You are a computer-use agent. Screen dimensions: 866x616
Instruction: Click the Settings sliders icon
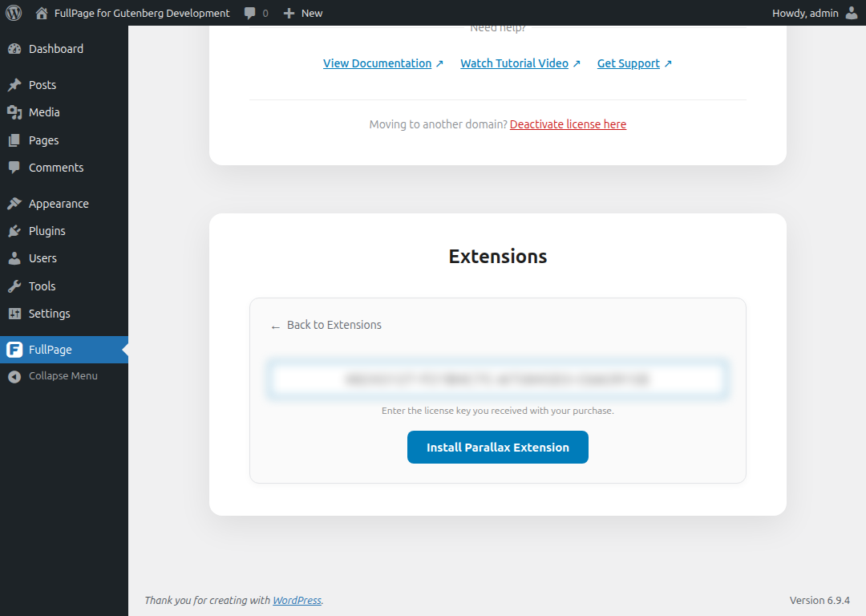point(14,314)
